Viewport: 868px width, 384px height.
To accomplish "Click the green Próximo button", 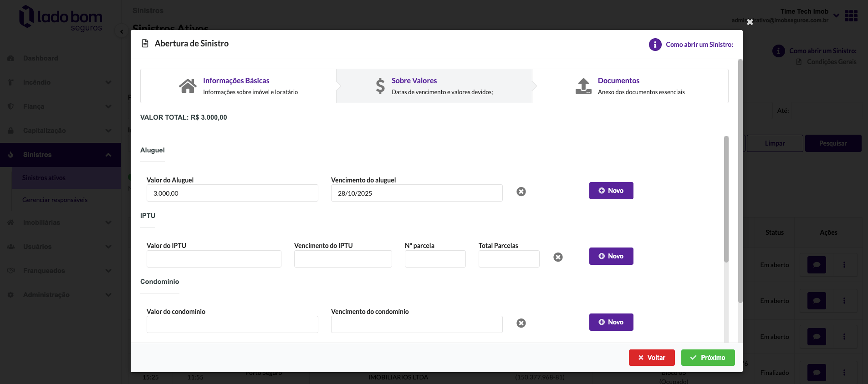I will pyautogui.click(x=708, y=358).
